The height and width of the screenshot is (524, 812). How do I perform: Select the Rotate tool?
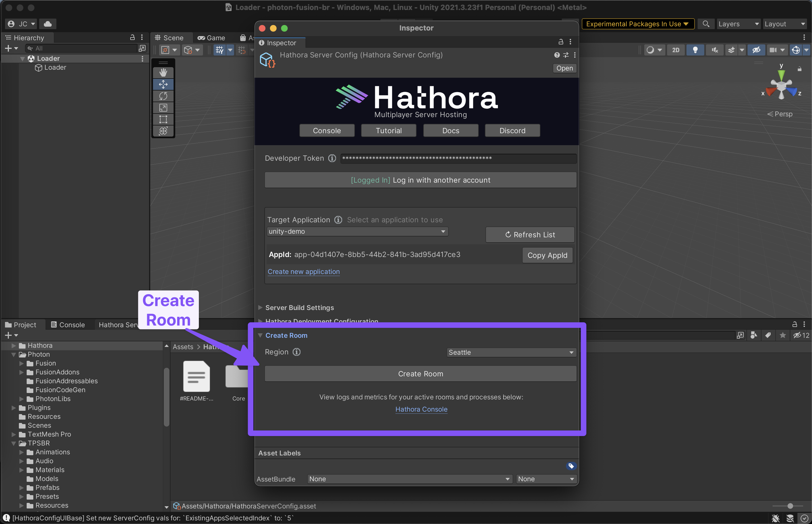click(x=163, y=96)
